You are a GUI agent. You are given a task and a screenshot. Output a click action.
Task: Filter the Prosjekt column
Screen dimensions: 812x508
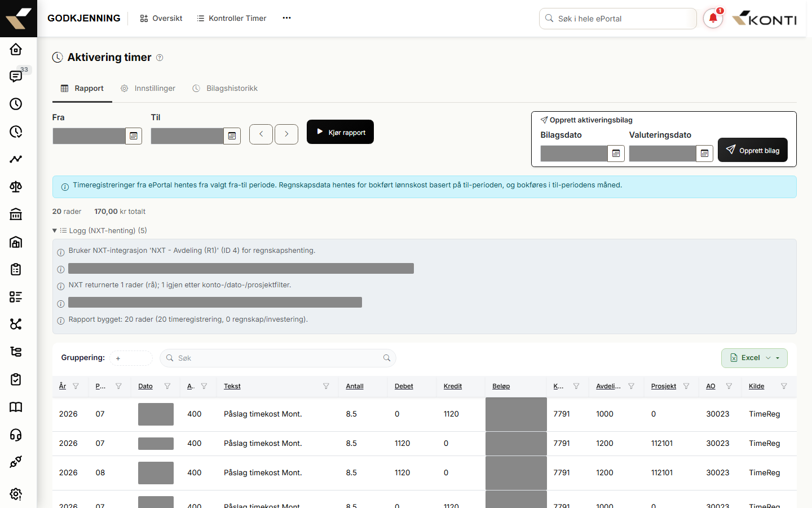tap(686, 386)
